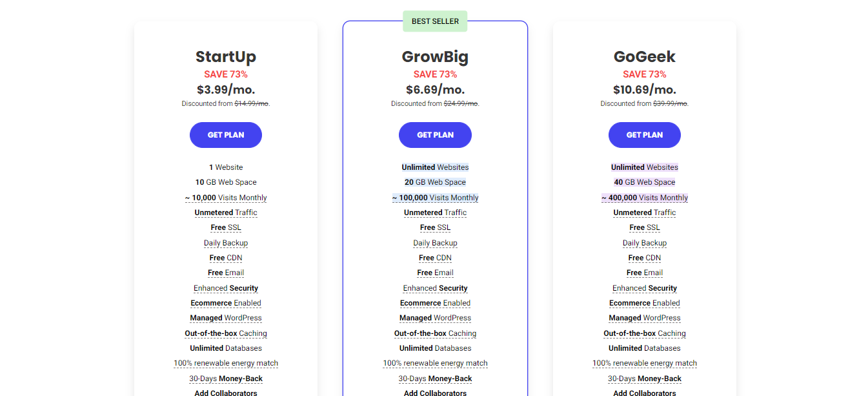Viewport: 868px width, 396px height.
Task: Click 30-Days Money-Back in GrowBig plan
Action: [x=435, y=379]
